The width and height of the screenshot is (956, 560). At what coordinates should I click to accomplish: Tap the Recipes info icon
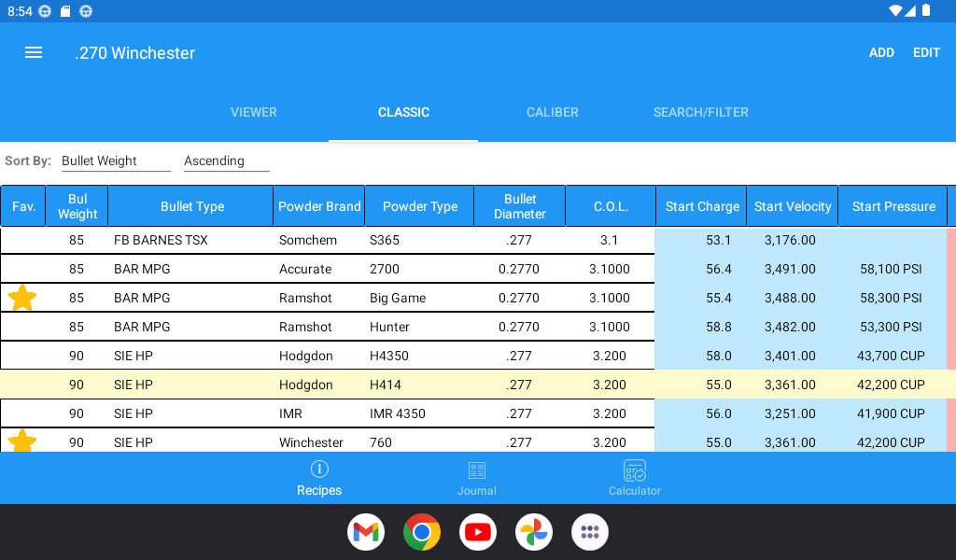[x=319, y=469]
